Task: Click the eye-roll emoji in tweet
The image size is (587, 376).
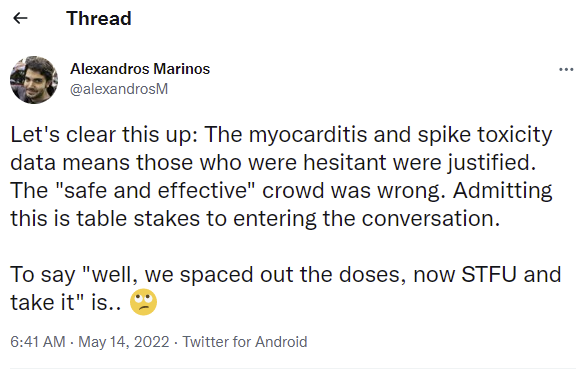Action: tap(143, 302)
